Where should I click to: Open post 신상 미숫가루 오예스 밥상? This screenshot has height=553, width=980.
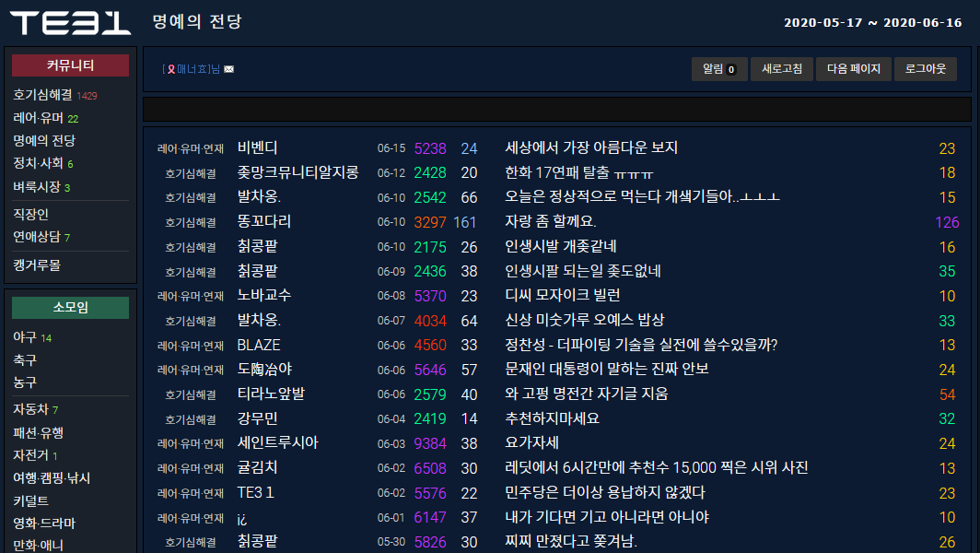pyautogui.click(x=584, y=321)
